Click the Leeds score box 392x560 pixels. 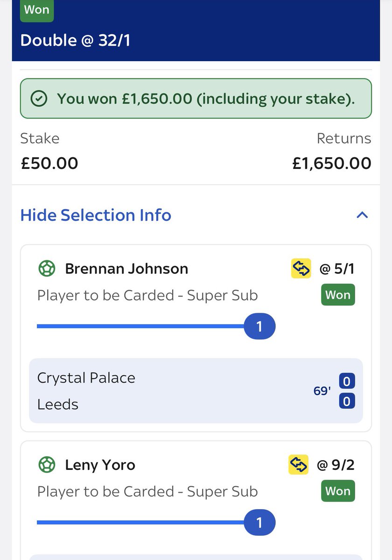347,401
